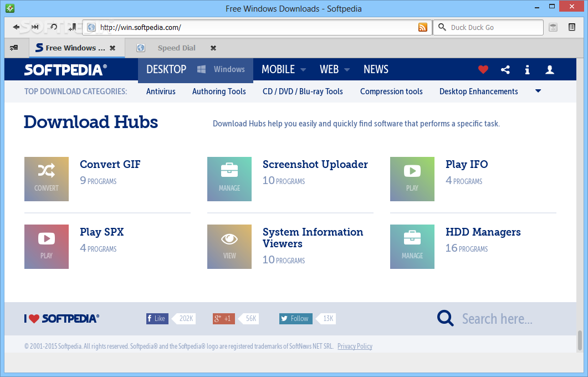This screenshot has width=588, height=377.
Task: Click the add bookmark toolbar icon
Action: (73, 27)
